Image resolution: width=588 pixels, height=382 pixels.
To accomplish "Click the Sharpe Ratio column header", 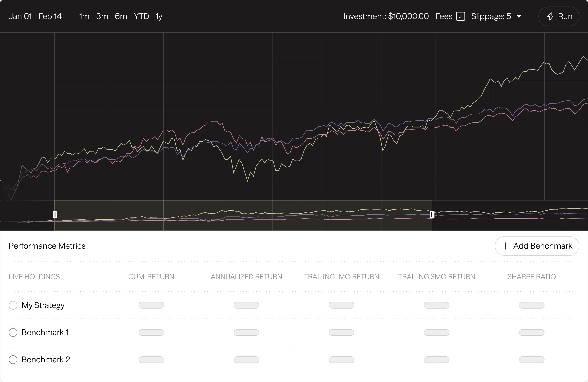I will [531, 277].
